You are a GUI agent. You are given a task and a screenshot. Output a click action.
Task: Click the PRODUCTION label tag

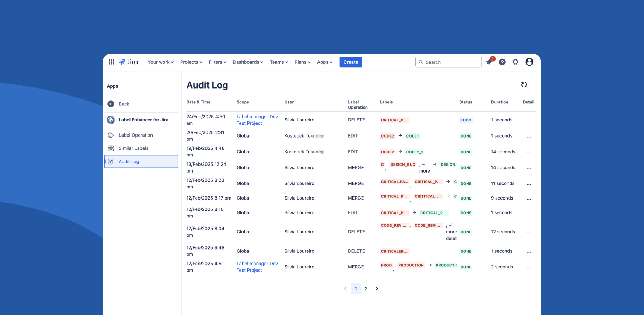tap(411, 265)
